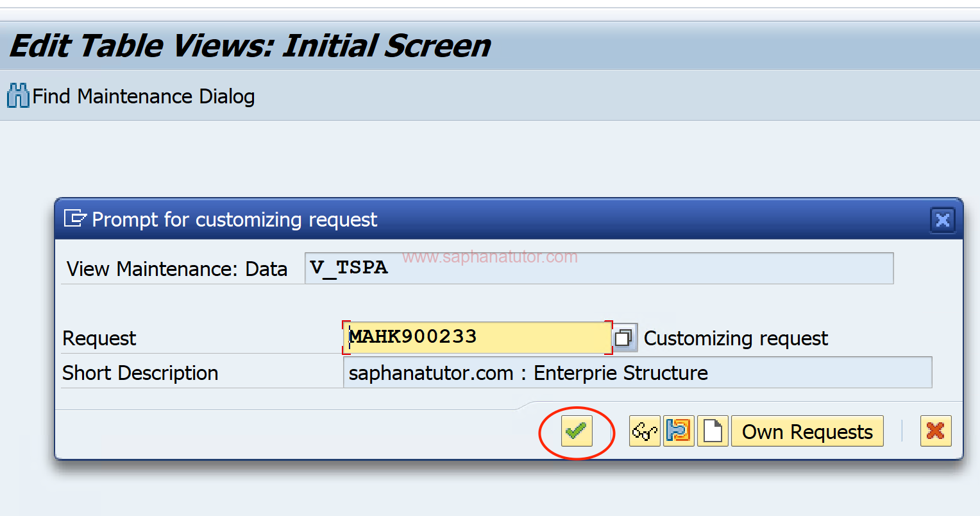The height and width of the screenshot is (516, 980).
Task: Click the 'Customizing request' label text
Action: point(736,338)
